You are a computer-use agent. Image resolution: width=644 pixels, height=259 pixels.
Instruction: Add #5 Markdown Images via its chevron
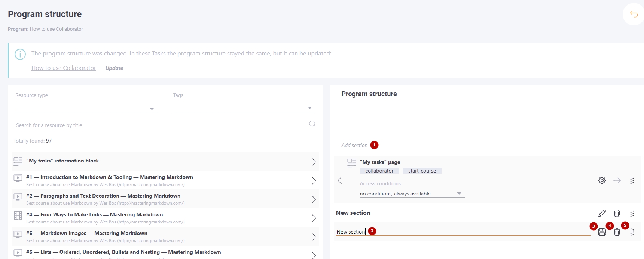(x=314, y=237)
